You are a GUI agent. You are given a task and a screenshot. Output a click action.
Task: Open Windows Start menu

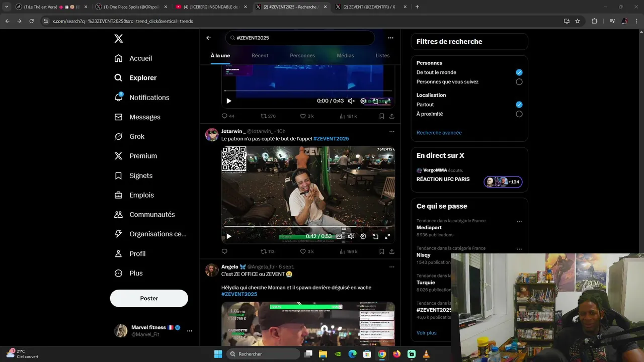tap(218, 354)
